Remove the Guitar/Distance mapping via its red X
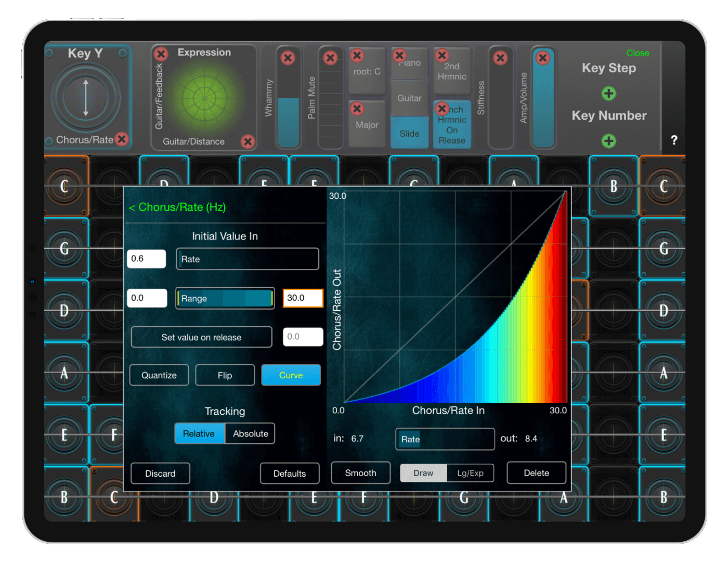The height and width of the screenshot is (562, 728). [x=248, y=141]
